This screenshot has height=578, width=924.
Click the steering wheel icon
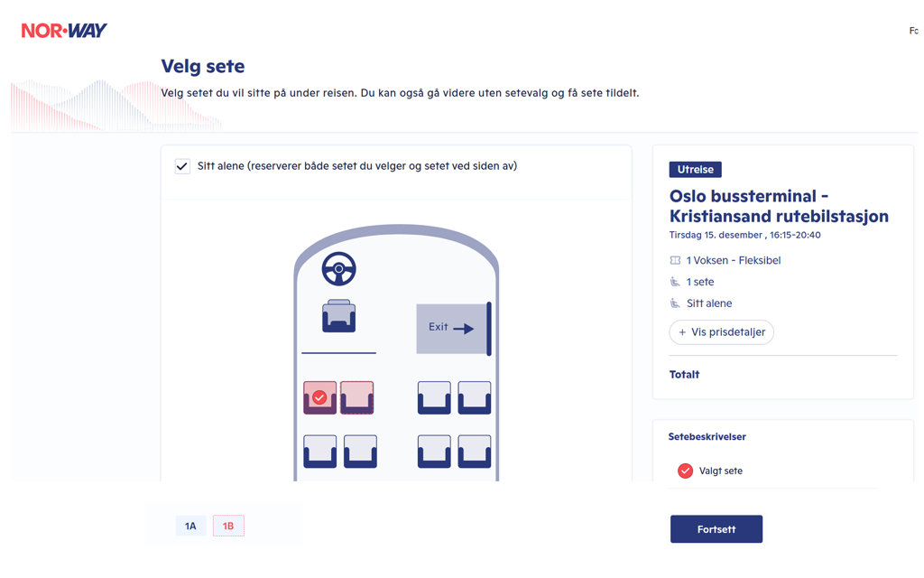coord(339,269)
